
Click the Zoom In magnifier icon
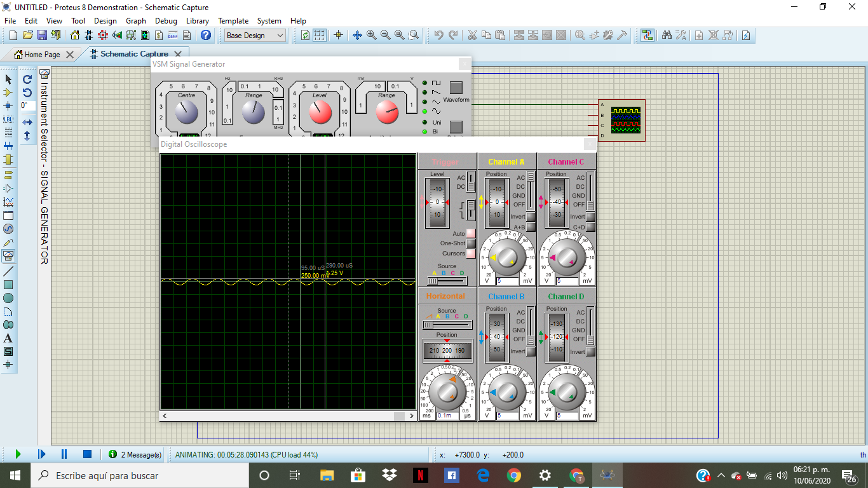point(371,36)
